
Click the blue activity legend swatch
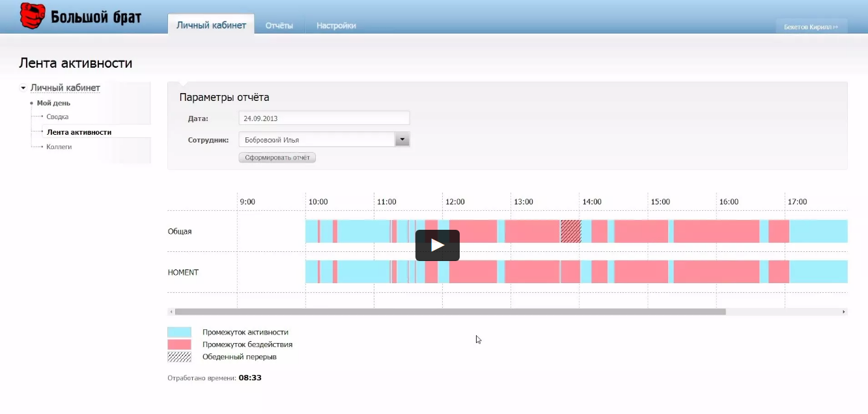(x=179, y=332)
